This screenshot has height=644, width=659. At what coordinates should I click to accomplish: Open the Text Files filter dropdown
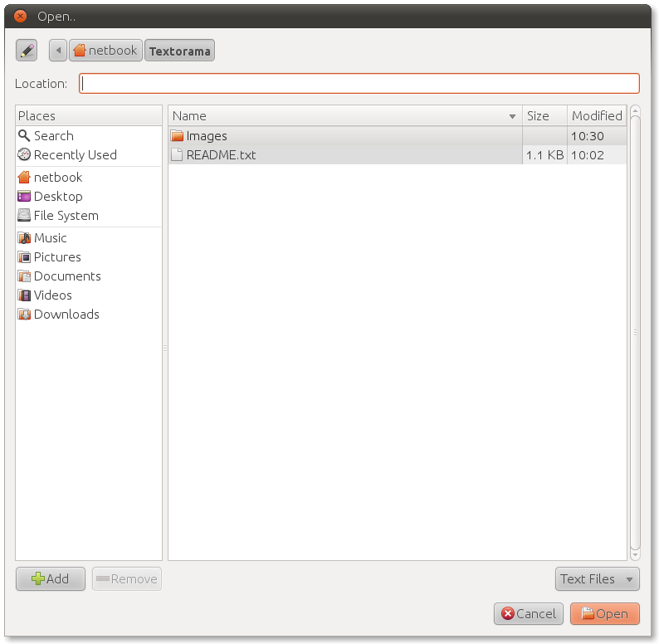coord(598,578)
